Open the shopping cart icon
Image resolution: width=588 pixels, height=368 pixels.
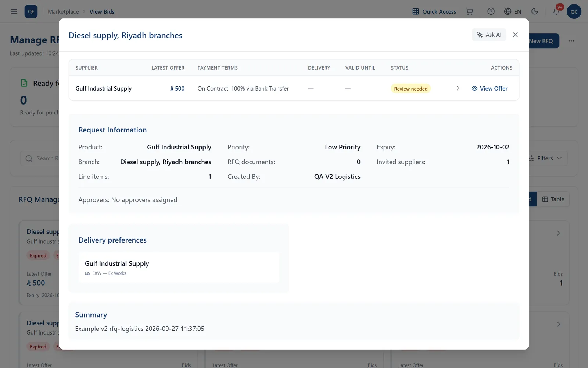[x=469, y=11]
